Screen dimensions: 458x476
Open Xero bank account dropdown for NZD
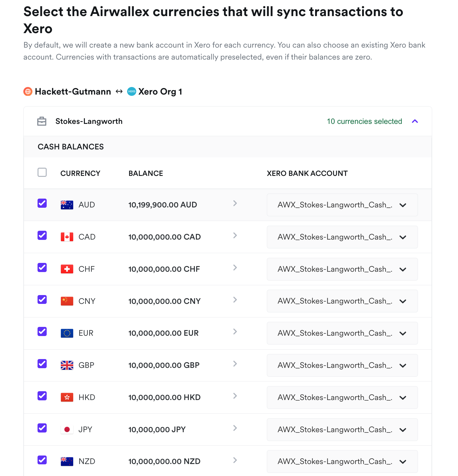pyautogui.click(x=342, y=461)
